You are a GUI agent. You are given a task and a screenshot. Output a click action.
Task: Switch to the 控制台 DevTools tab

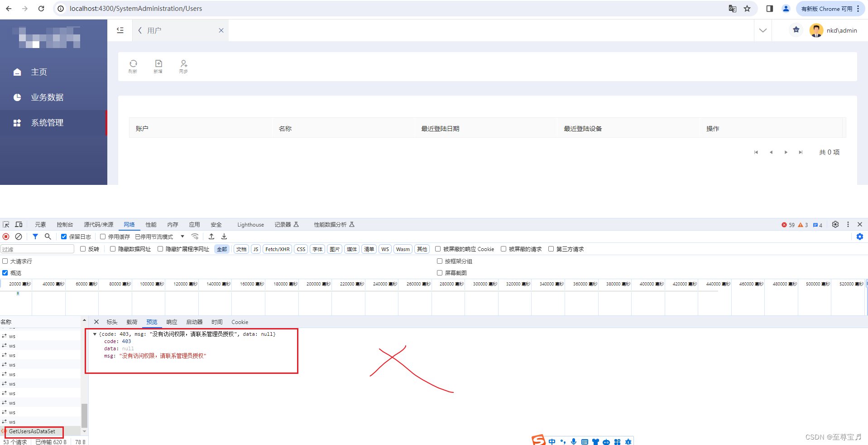(64, 224)
